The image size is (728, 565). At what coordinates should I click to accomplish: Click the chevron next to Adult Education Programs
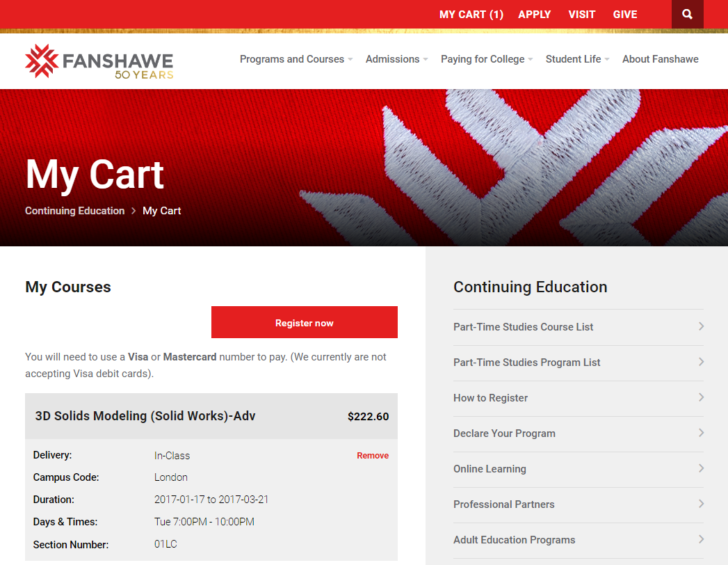click(x=701, y=539)
